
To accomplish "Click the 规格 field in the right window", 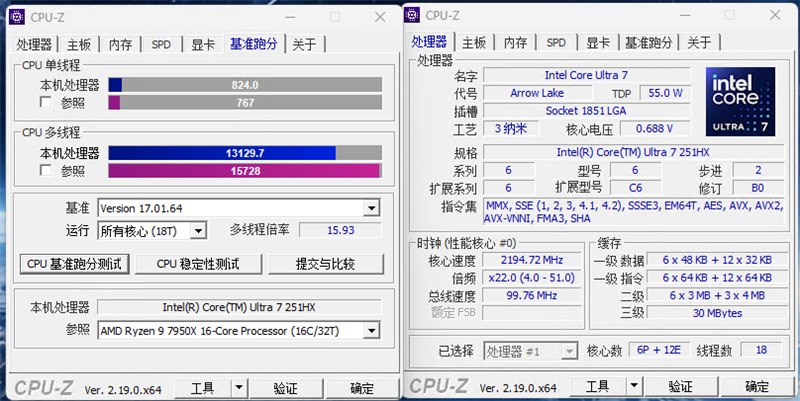I will pyautogui.click(x=633, y=152).
